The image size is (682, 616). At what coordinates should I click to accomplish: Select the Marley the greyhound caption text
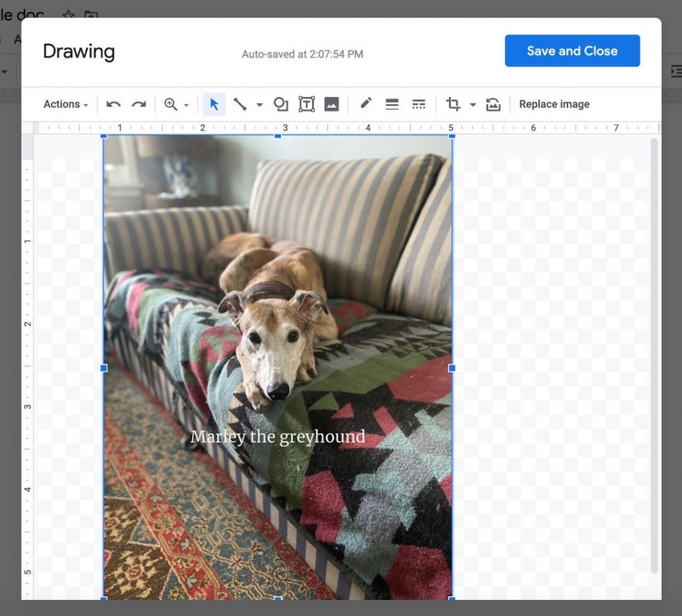click(277, 436)
